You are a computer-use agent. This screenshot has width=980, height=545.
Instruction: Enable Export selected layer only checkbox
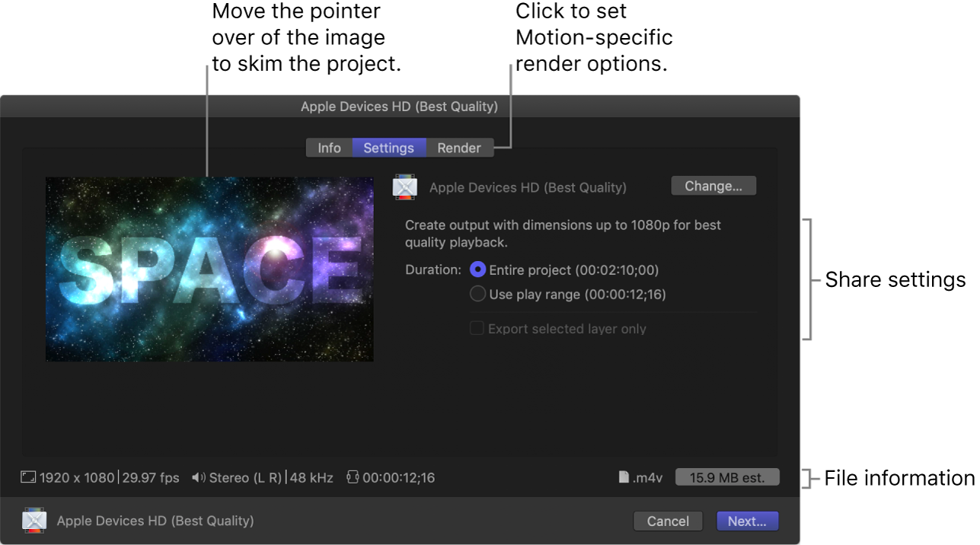click(x=477, y=329)
